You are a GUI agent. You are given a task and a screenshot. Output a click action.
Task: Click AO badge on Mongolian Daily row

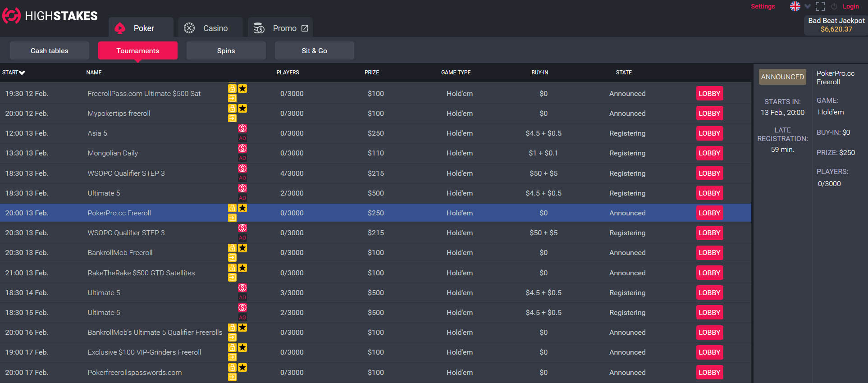click(x=242, y=158)
